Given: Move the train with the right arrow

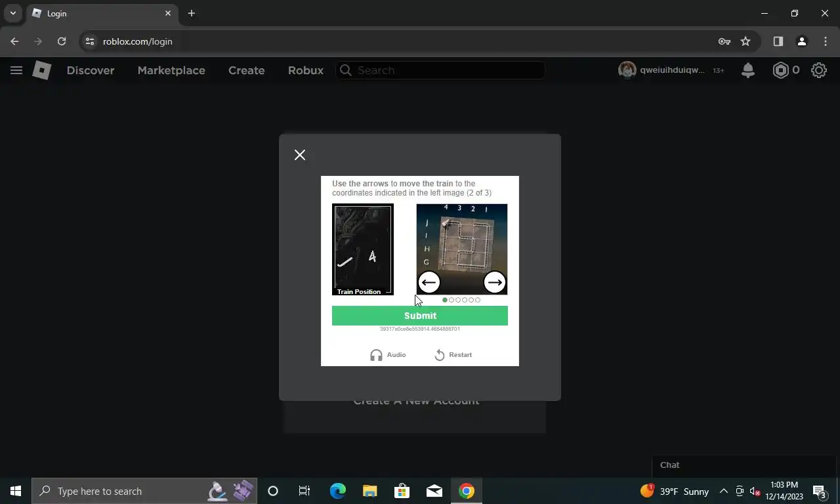Looking at the screenshot, I should point(495,282).
